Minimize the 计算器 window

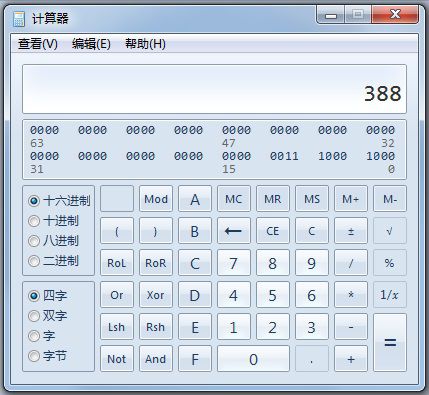tap(331, 15)
